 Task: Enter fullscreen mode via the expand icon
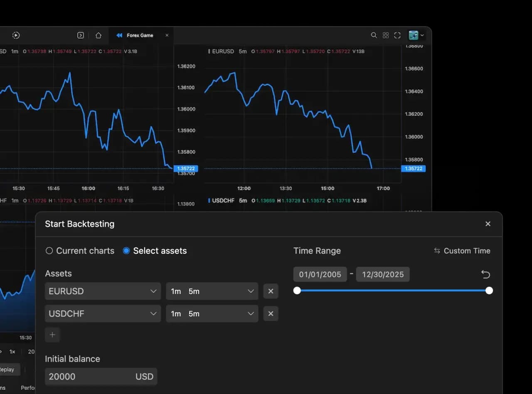(x=397, y=35)
